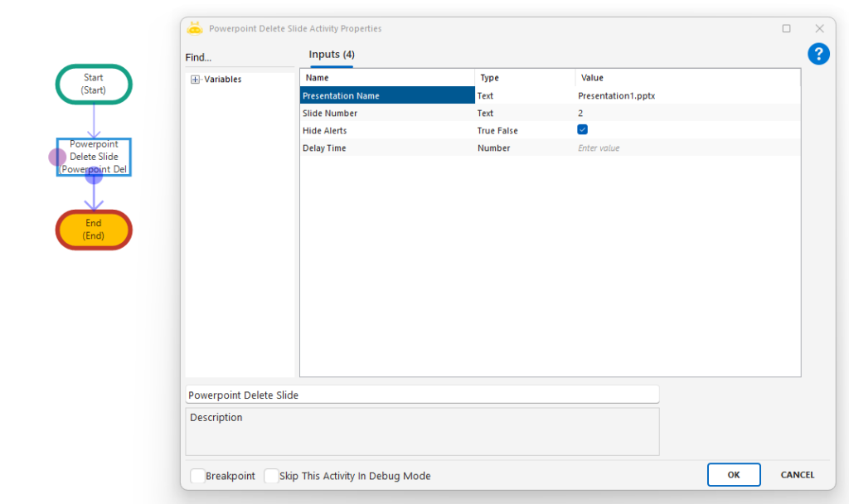The height and width of the screenshot is (504, 849).
Task: Select the Start node in the flowchart
Action: click(94, 84)
